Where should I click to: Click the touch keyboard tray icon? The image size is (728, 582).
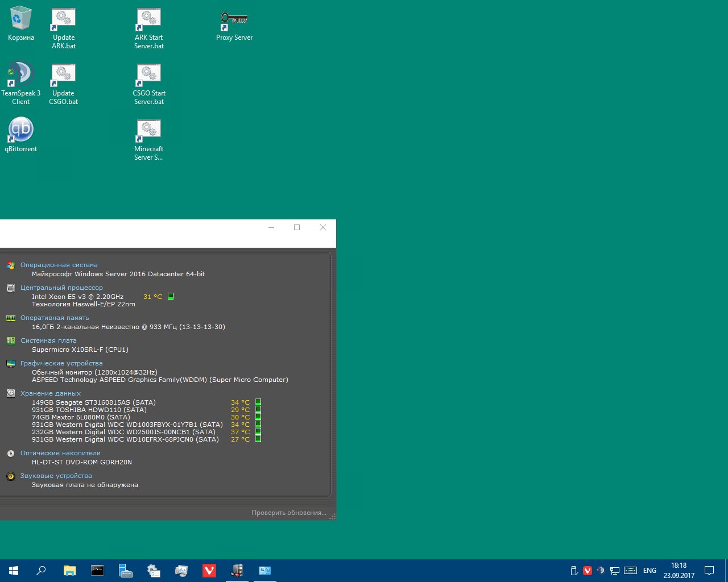pyautogui.click(x=630, y=571)
